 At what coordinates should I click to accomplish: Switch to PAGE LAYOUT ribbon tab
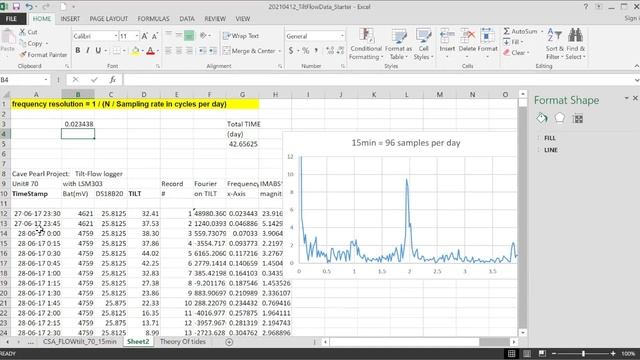[109, 19]
